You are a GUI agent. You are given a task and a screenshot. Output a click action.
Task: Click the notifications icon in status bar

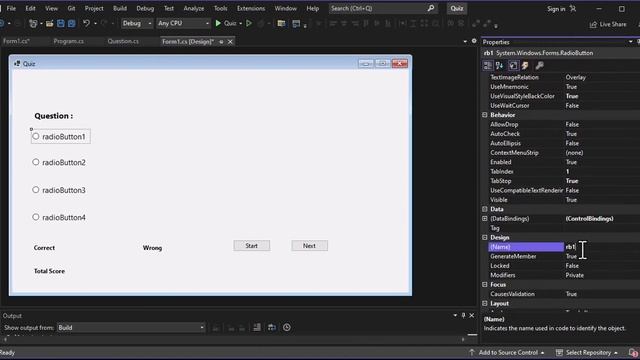(633, 353)
